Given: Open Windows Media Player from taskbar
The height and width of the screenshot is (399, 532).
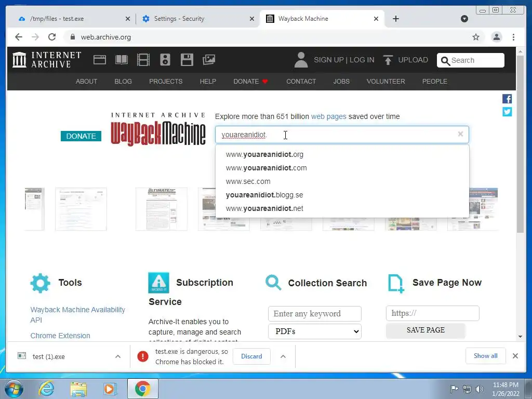Looking at the screenshot, I should click(x=110, y=389).
